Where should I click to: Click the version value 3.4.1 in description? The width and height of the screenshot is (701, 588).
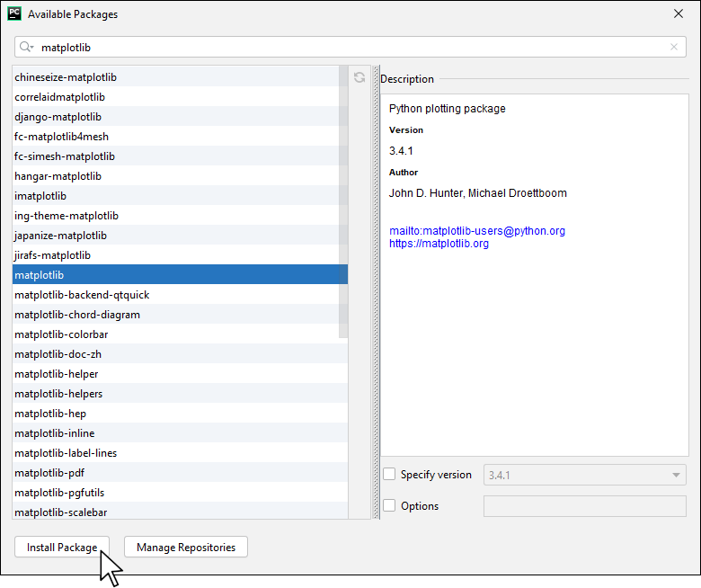tap(401, 151)
